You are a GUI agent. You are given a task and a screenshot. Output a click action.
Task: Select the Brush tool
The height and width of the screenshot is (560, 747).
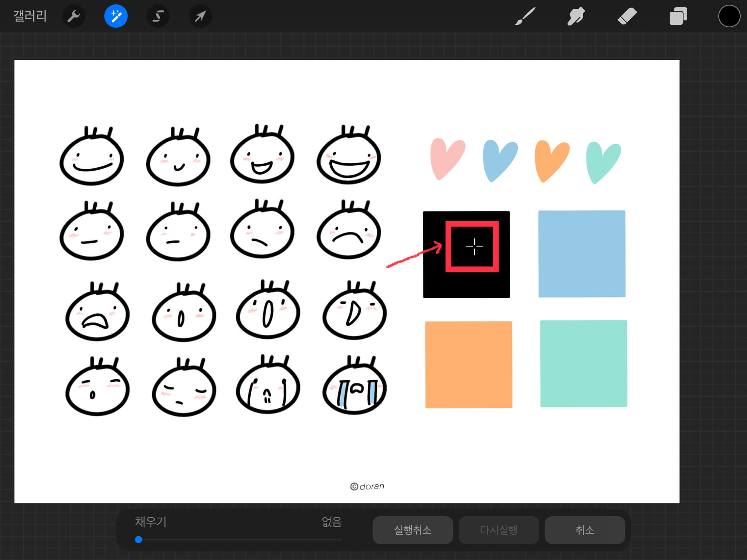pos(525,16)
